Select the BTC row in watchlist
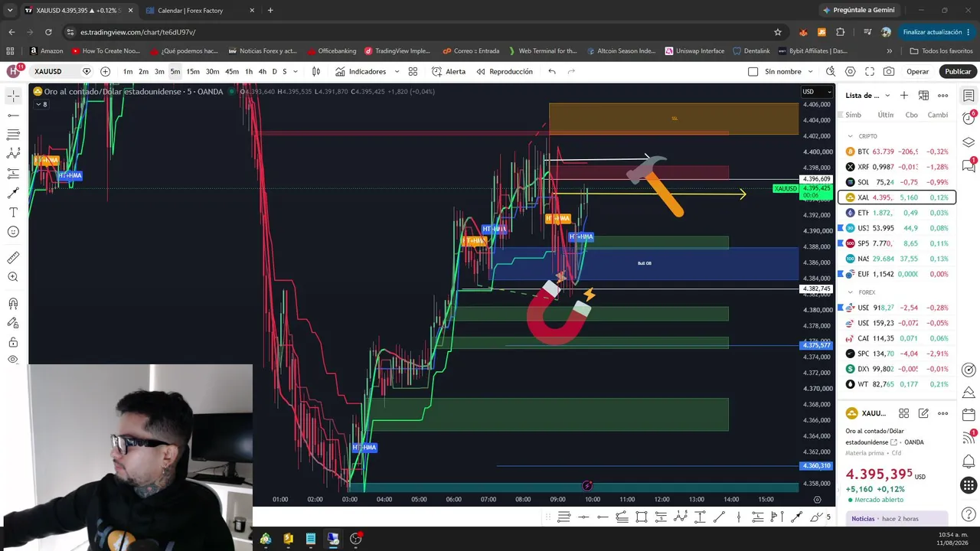The height and width of the screenshot is (551, 980). point(896,152)
